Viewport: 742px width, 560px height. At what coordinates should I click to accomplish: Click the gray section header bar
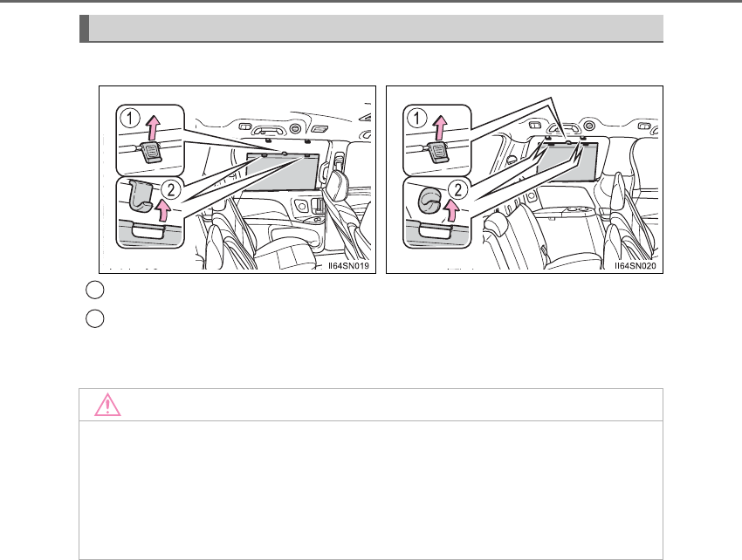[371, 29]
